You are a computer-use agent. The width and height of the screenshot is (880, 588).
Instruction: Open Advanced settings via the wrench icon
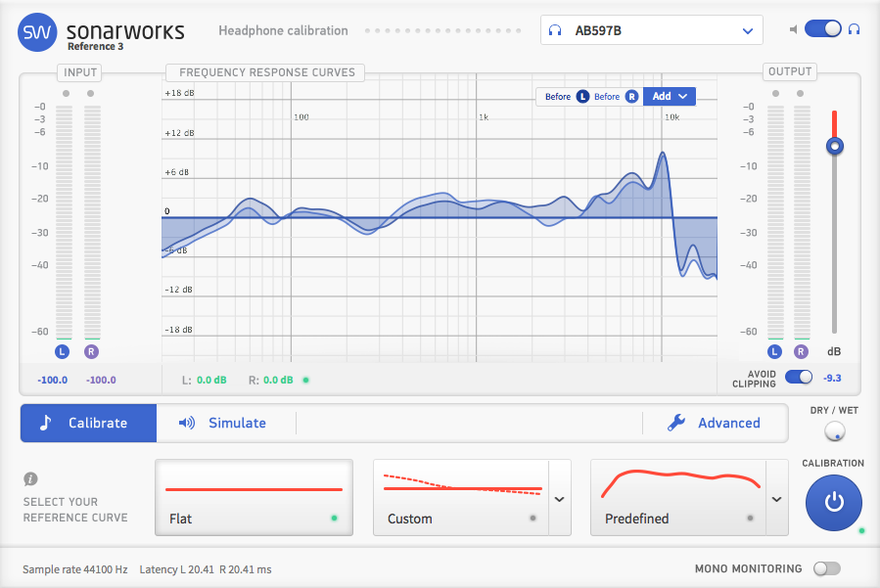(676, 423)
